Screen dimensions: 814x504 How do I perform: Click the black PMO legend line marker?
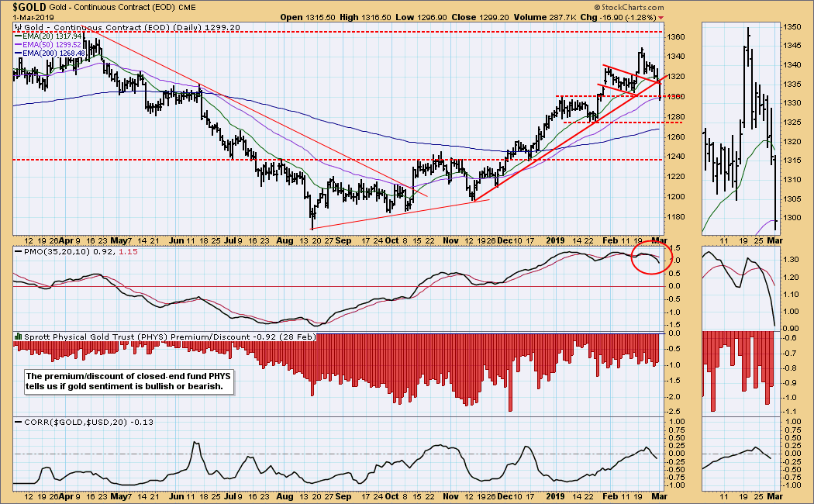pos(18,252)
